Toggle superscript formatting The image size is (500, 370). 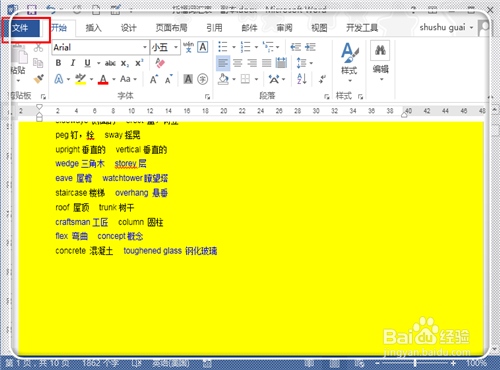point(139,63)
